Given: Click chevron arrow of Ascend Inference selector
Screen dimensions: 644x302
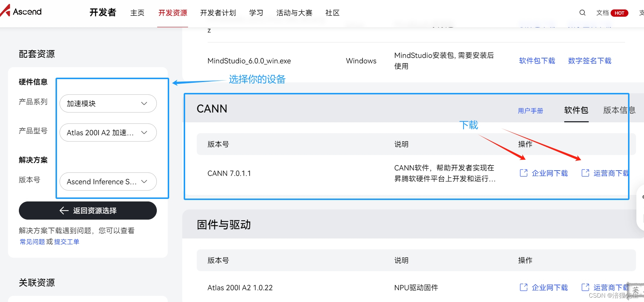Looking at the screenshot, I should 144,181.
